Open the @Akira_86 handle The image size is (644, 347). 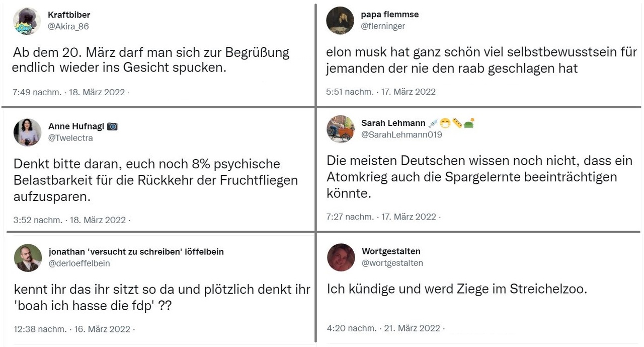point(68,27)
